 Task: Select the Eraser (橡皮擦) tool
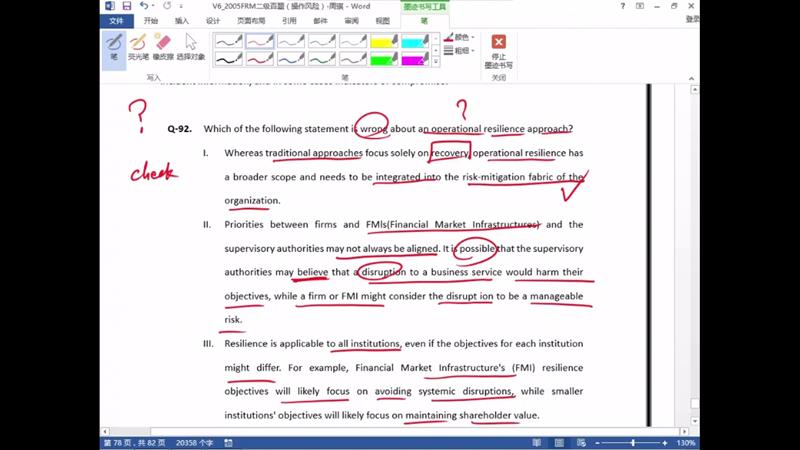163,47
